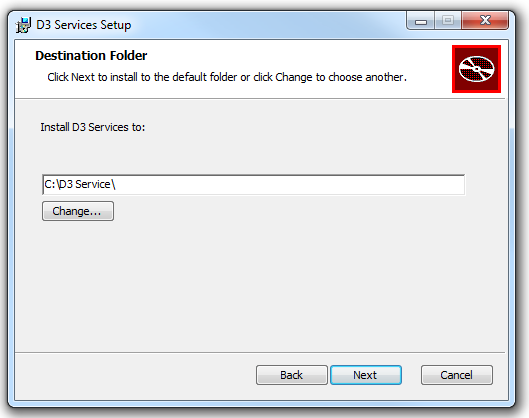Screen dimensions: 529x418
Task: Click the "Install D3 Services to:" label
Action: click(93, 127)
